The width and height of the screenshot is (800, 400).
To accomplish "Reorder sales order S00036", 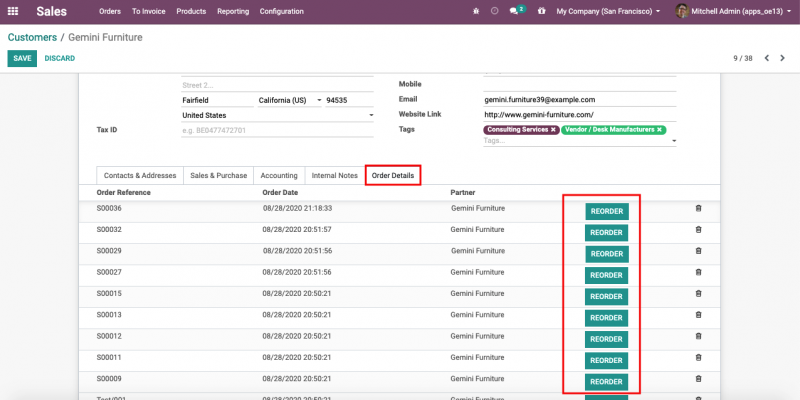I will tap(607, 211).
